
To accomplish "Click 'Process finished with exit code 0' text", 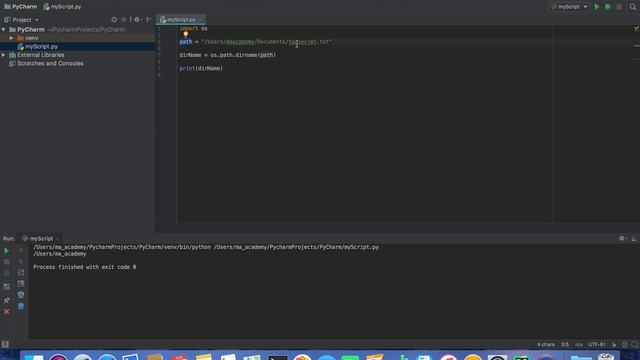I will tap(84, 267).
